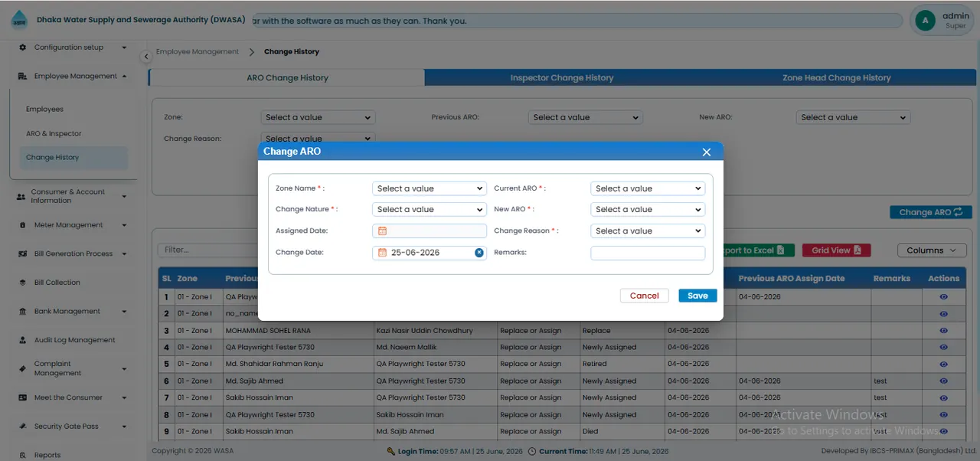Open the New ARO dropdown in dialog
The image size is (980, 461).
(x=648, y=209)
